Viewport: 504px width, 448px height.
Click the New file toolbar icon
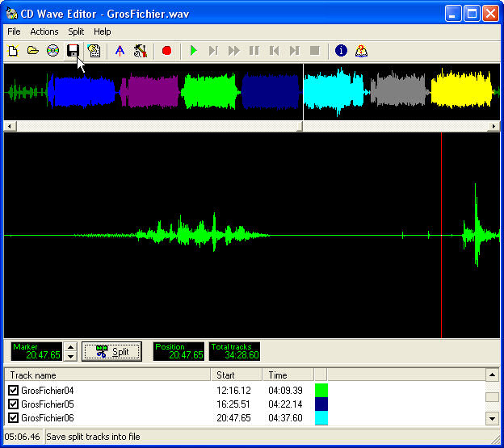[x=13, y=51]
